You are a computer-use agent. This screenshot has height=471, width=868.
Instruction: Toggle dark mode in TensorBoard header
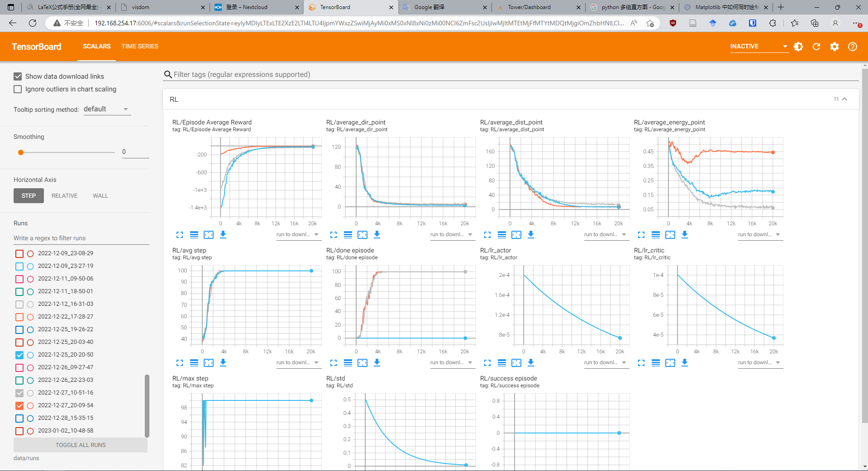[798, 47]
